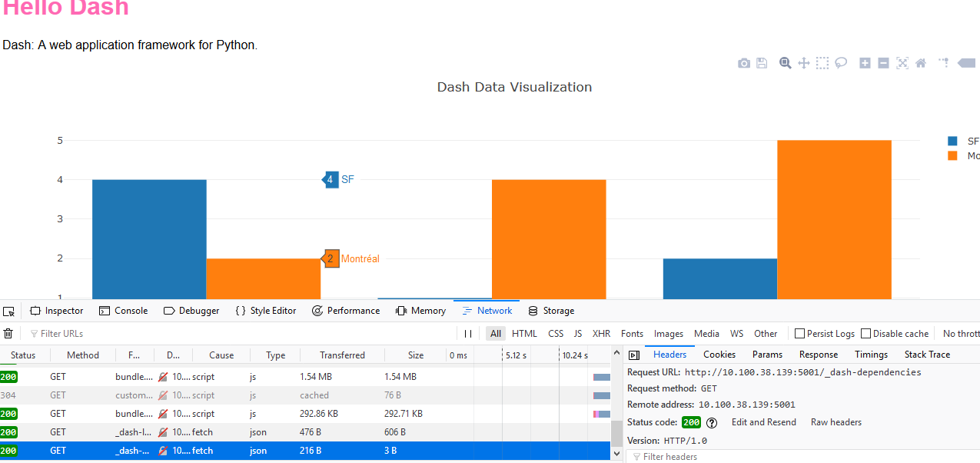The width and height of the screenshot is (980, 463).
Task: Show the Timings details tab
Action: 871,355
